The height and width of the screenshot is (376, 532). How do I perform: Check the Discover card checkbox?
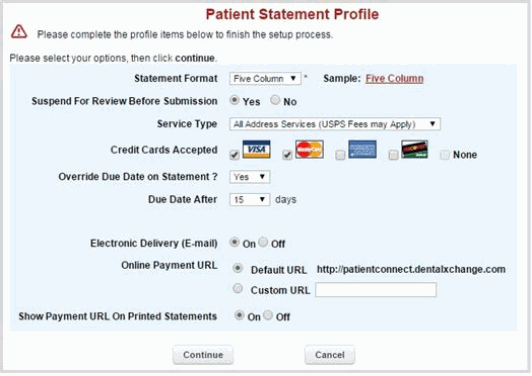(393, 155)
